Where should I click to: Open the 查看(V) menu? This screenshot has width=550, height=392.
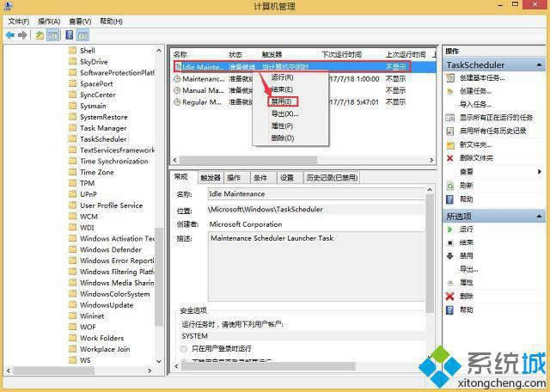point(80,21)
